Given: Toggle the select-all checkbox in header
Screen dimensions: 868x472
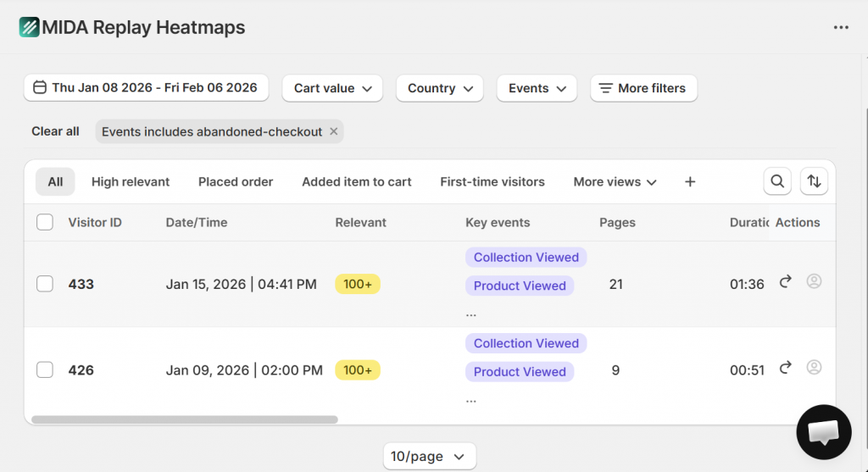Looking at the screenshot, I should tap(45, 222).
